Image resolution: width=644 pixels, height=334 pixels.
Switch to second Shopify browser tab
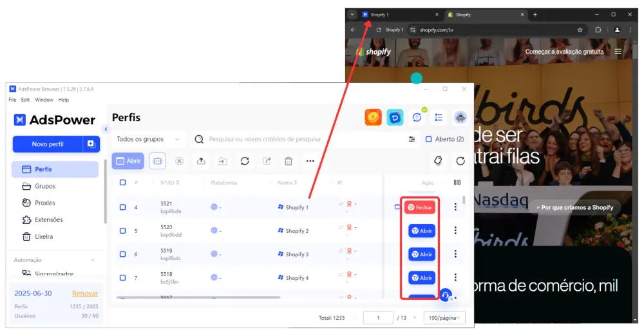pos(485,14)
